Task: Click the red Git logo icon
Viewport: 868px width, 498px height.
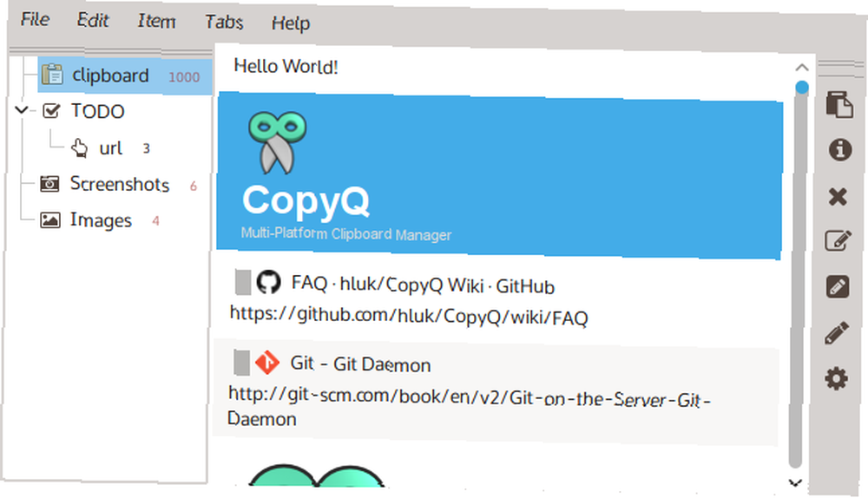Action: click(266, 363)
